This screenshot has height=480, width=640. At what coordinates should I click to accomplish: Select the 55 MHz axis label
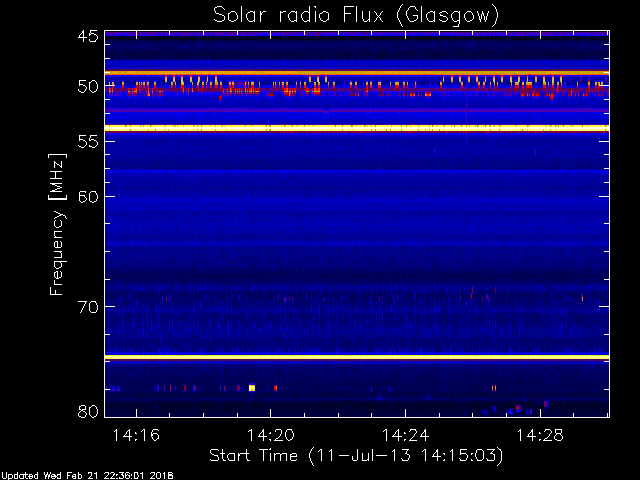[88, 142]
